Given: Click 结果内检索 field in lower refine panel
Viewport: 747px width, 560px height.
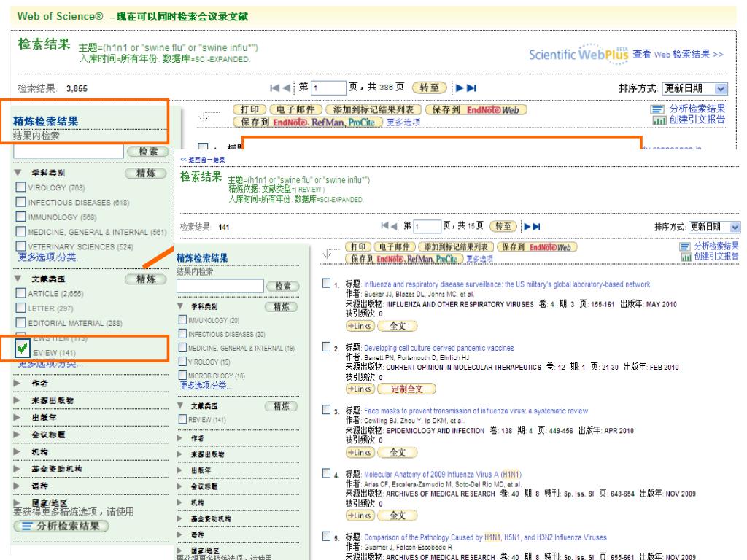Looking at the screenshot, I should pyautogui.click(x=220, y=286).
